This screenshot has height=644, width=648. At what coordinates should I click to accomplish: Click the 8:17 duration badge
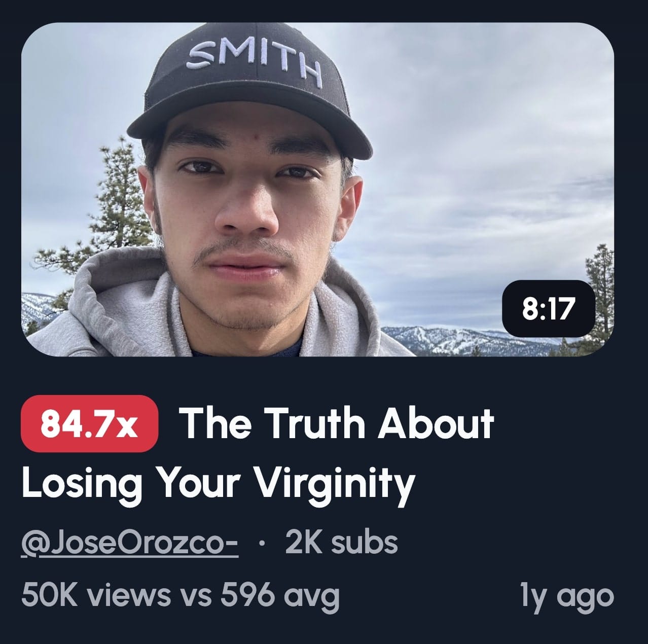[548, 308]
